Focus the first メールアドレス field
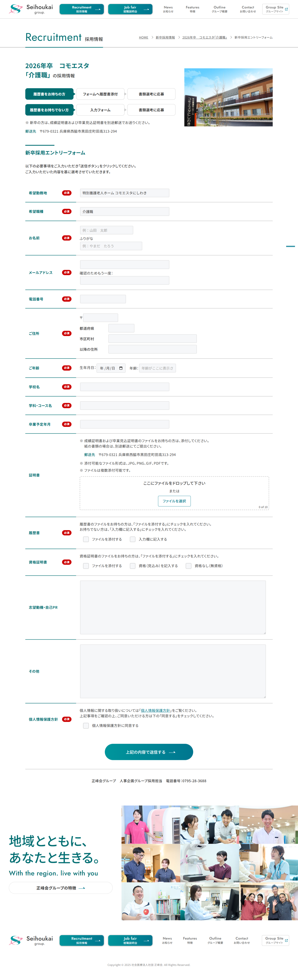 (125, 264)
